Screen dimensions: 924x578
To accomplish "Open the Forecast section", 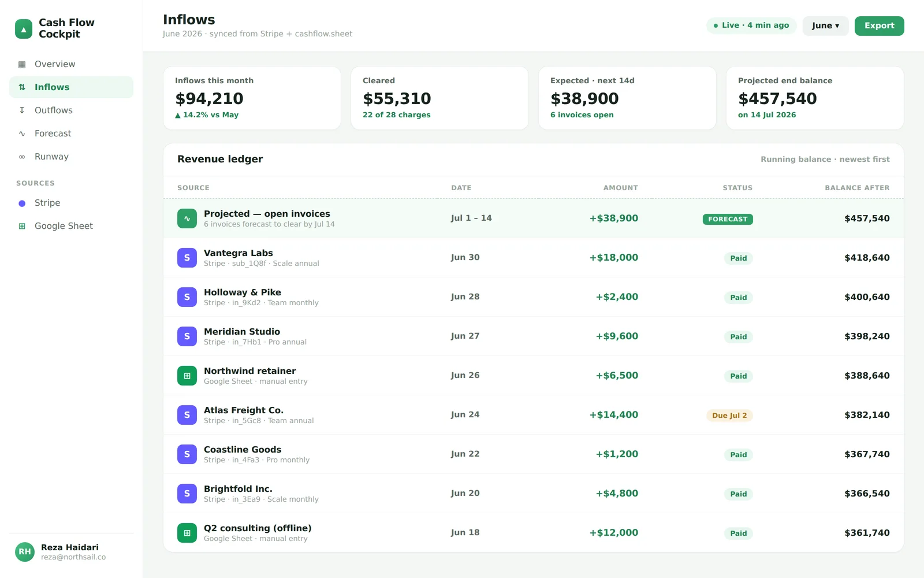I will (x=71, y=134).
